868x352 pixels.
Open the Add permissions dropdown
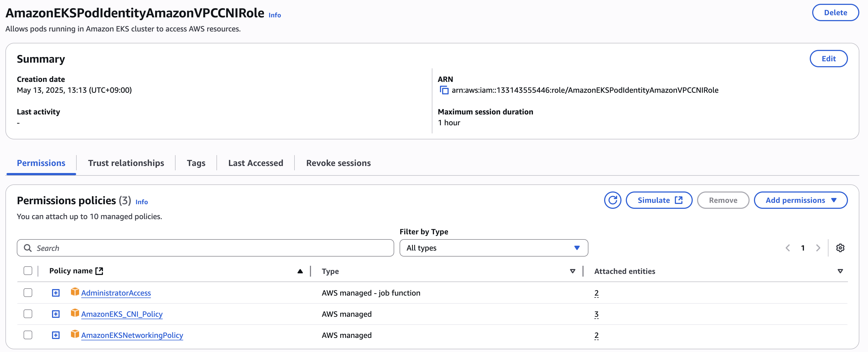click(801, 200)
